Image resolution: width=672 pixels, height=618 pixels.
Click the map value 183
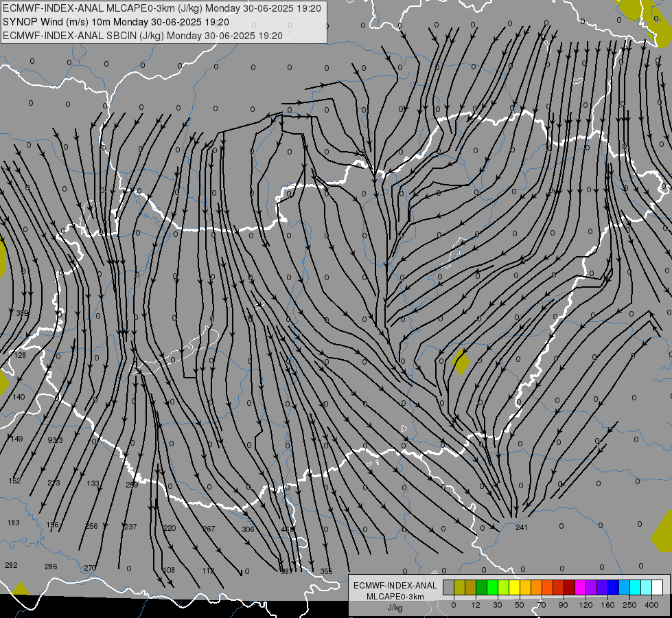tap(13, 523)
